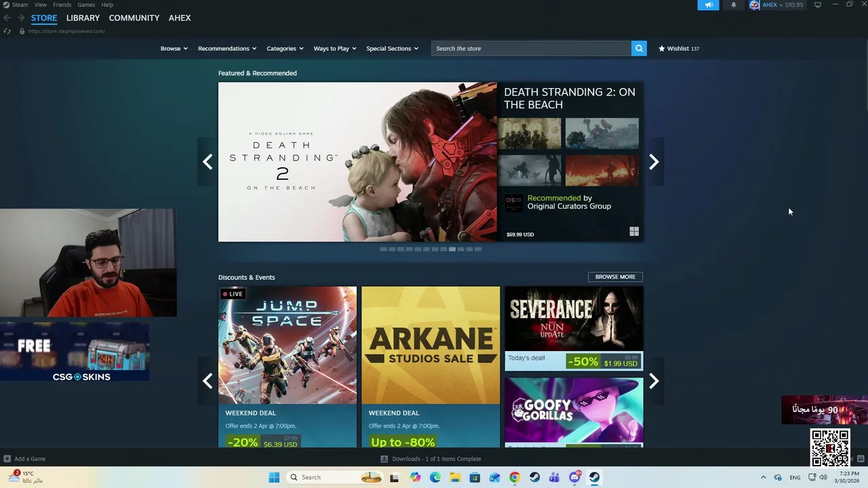Open the Friends menu
This screenshot has height=488, width=868.
pyautogui.click(x=62, y=5)
